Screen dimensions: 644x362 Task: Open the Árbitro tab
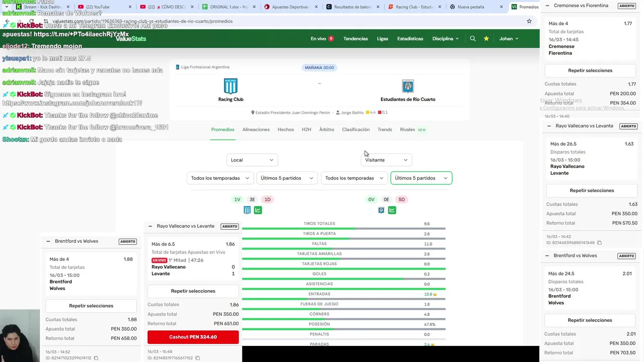[327, 130]
